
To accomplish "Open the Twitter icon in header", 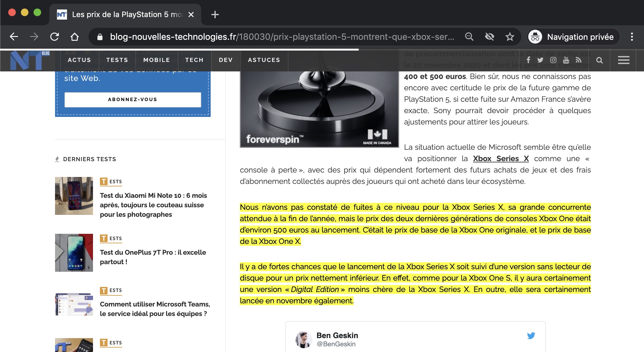I will click(x=540, y=60).
